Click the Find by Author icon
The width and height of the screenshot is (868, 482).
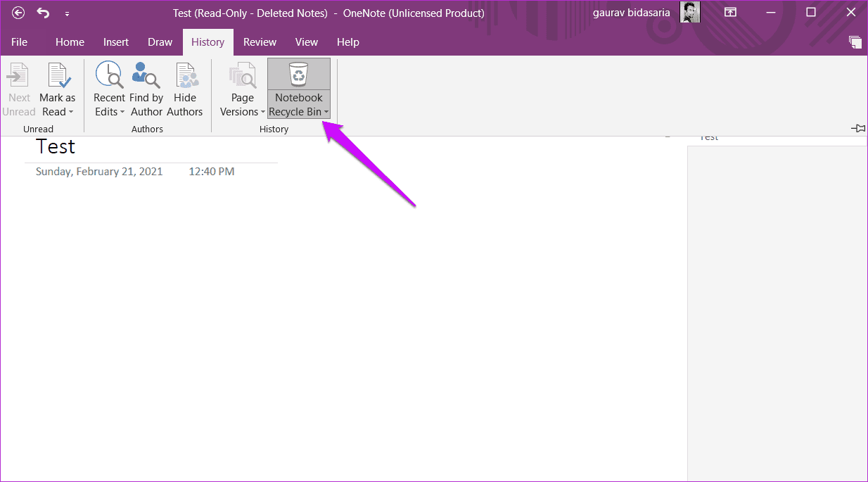(x=146, y=75)
